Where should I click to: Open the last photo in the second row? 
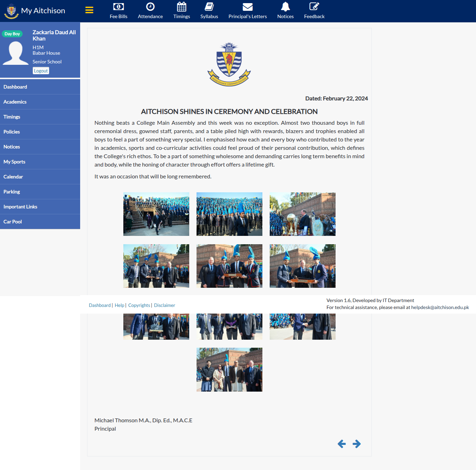coord(302,266)
